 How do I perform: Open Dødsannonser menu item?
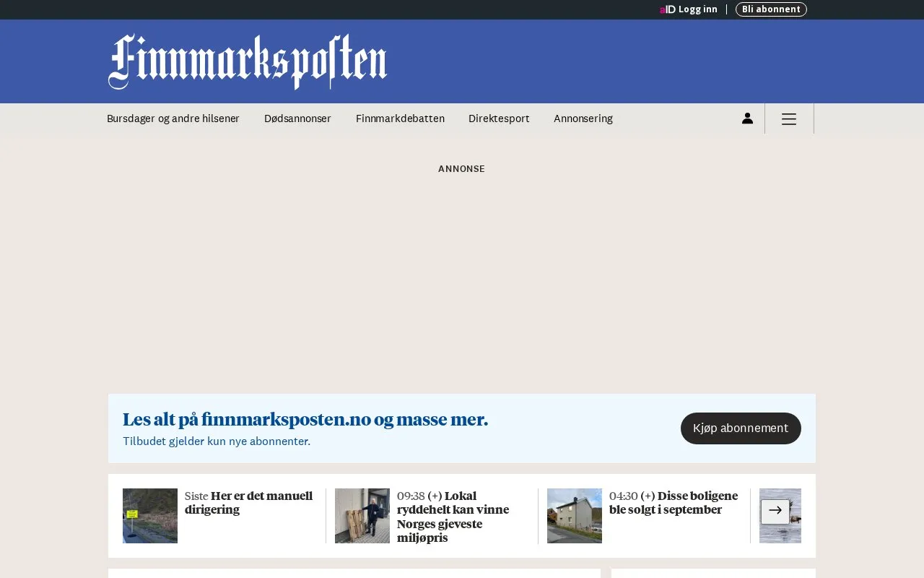tap(297, 118)
